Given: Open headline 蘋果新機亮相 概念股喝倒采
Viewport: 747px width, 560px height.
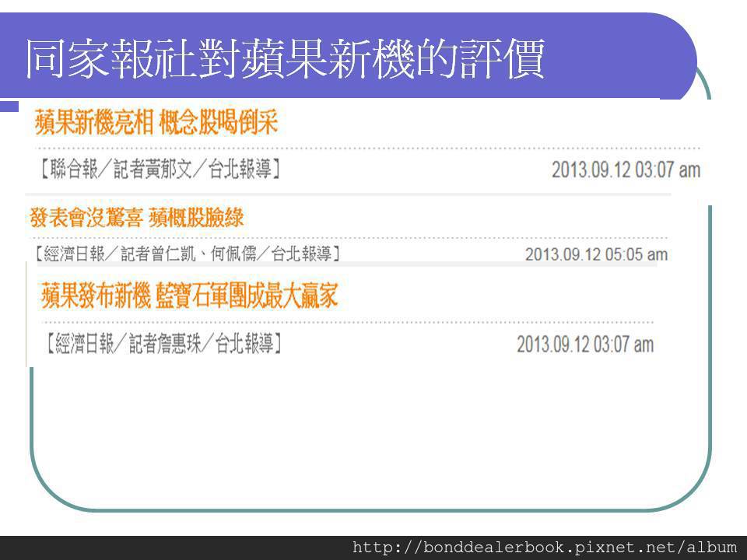Looking at the screenshot, I should coord(156,122).
